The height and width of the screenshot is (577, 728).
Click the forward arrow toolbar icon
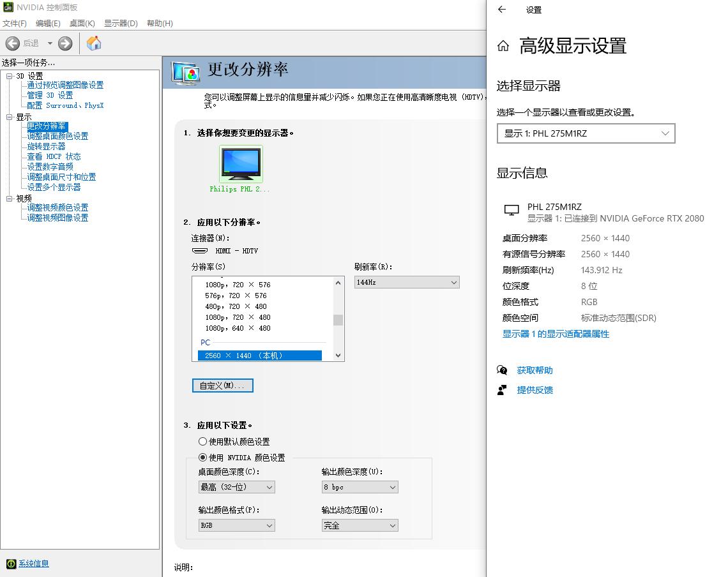(x=65, y=43)
